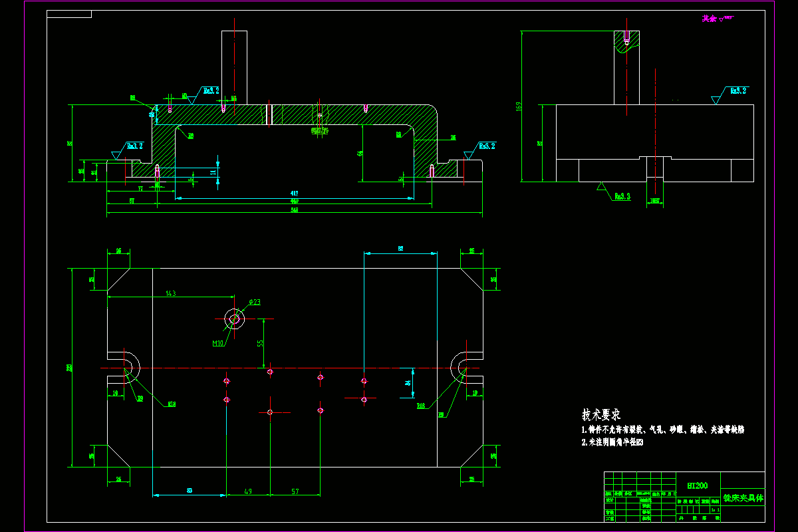Image resolution: width=798 pixels, height=532 pixels.
Task: Click the Ra3.2 symbol at the section's left foot
Action: 126,150
